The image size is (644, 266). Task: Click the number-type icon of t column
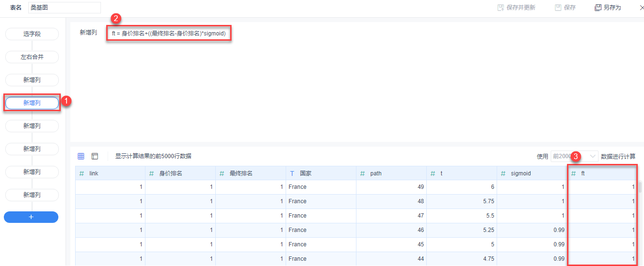point(433,173)
